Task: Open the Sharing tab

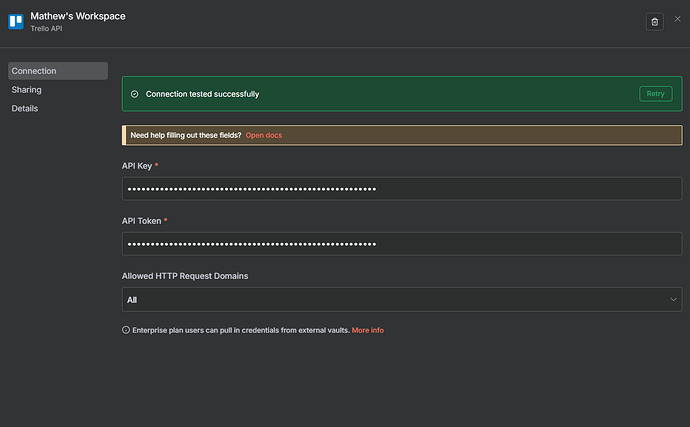Action: click(27, 90)
